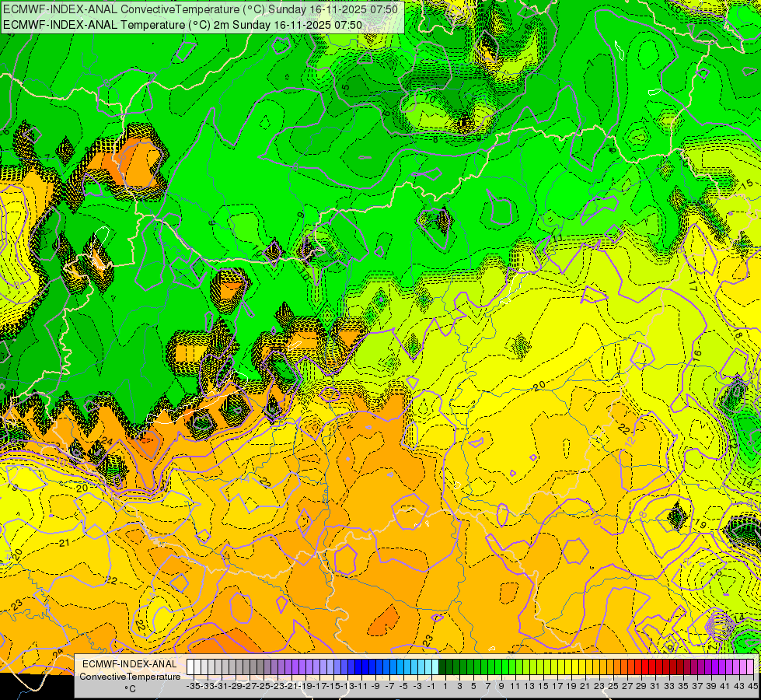The width and height of the screenshot is (761, 700).
Task: Click the legend tick label -11
Action: 362,687
